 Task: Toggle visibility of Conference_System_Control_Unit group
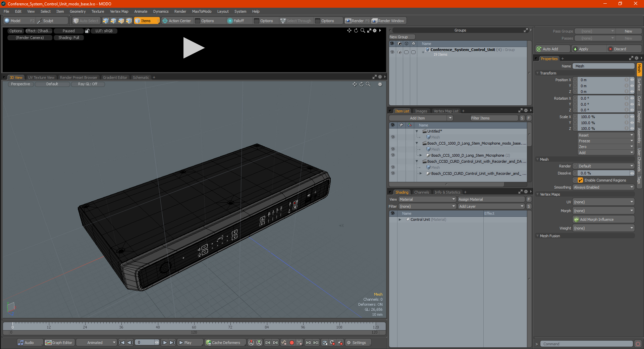(x=392, y=52)
